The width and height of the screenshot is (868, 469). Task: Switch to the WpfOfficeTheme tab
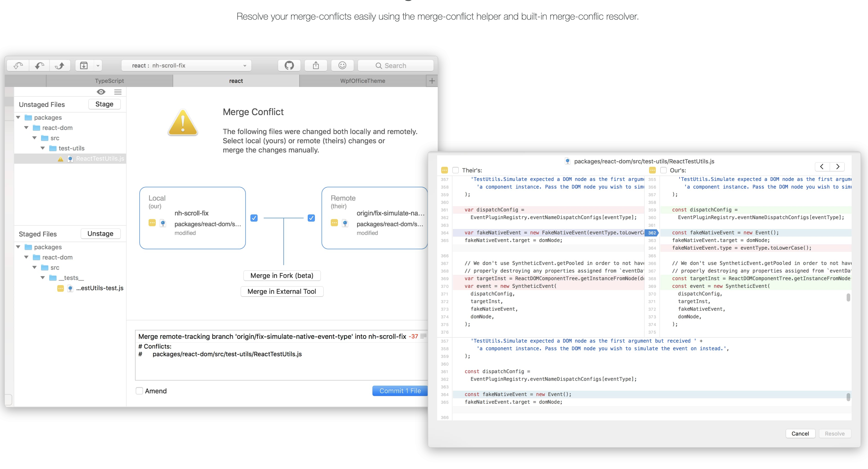(363, 81)
